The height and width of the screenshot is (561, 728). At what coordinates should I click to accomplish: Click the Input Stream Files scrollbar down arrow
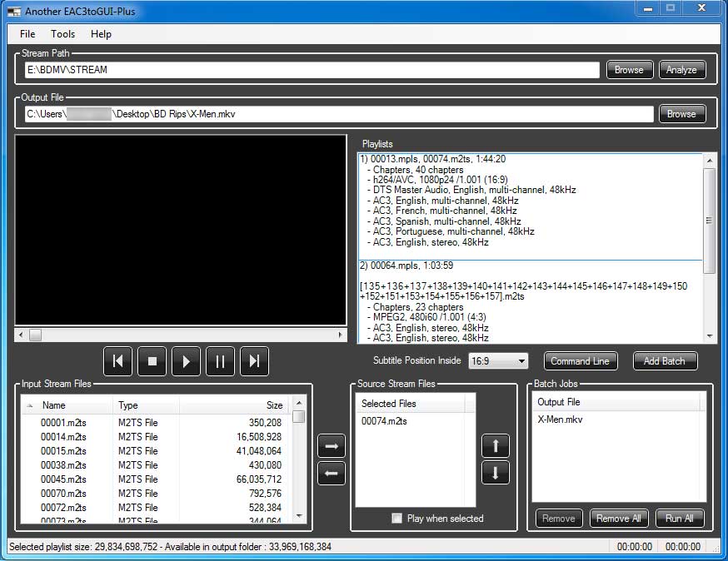[x=300, y=516]
